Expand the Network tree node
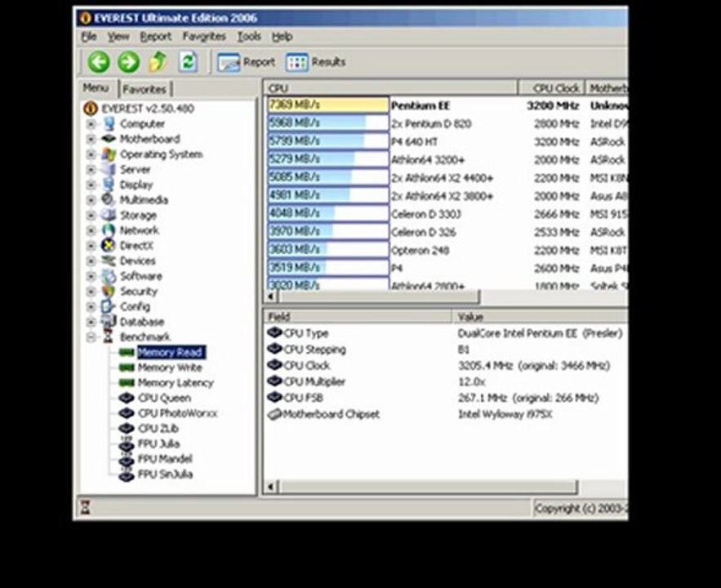 [91, 229]
